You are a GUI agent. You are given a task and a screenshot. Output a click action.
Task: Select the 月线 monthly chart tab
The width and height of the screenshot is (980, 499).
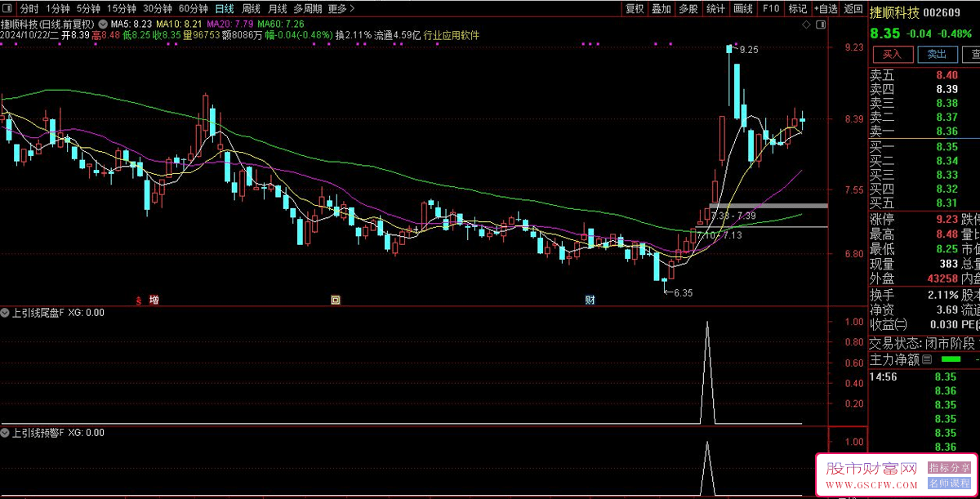(278, 9)
